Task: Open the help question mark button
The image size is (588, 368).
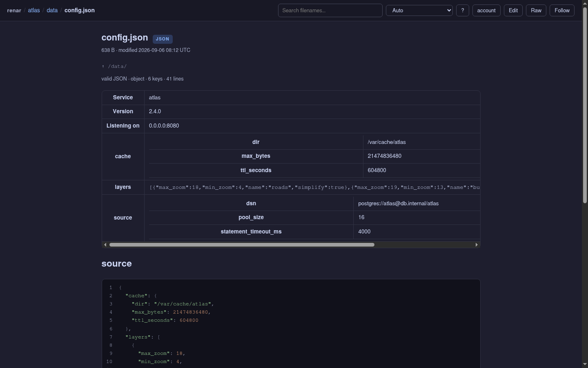Action: [x=463, y=11]
